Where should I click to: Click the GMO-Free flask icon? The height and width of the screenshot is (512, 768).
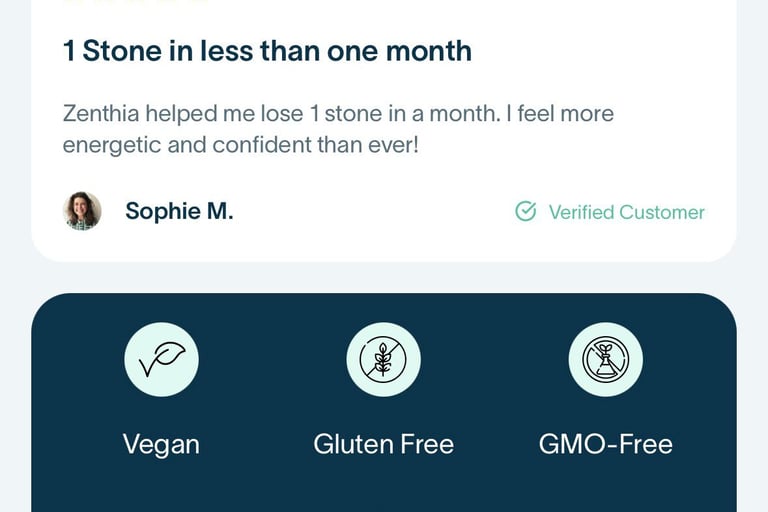(x=605, y=359)
